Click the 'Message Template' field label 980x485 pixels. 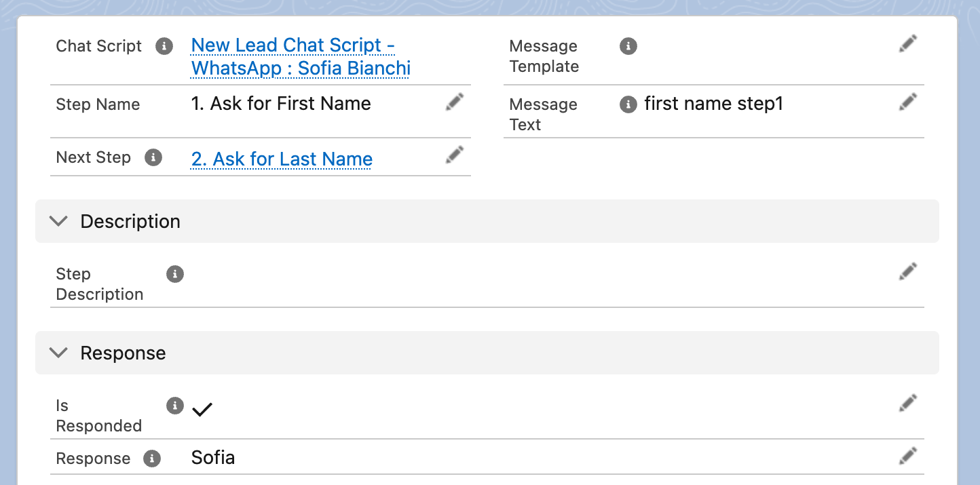click(544, 56)
